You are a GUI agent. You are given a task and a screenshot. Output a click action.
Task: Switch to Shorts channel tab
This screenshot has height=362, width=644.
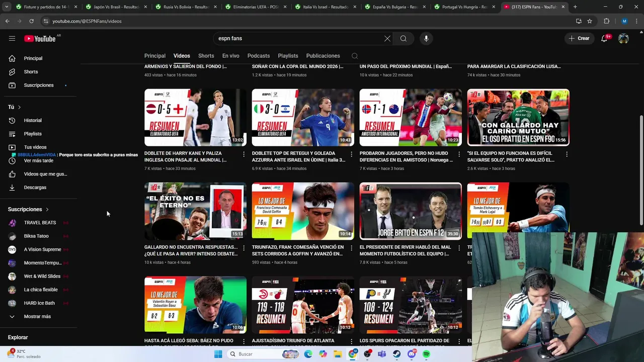coord(206,56)
